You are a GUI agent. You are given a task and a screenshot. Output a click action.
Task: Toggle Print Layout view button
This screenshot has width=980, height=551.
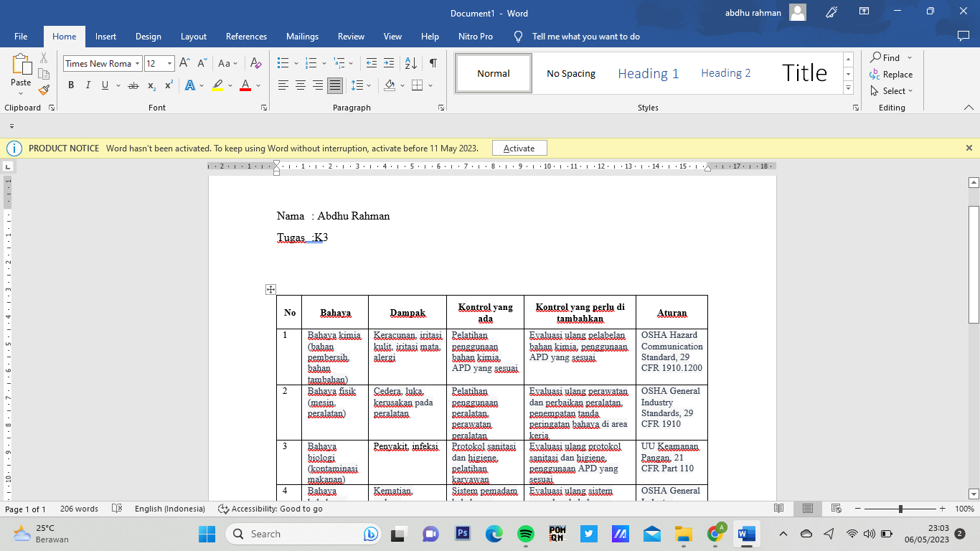point(808,509)
